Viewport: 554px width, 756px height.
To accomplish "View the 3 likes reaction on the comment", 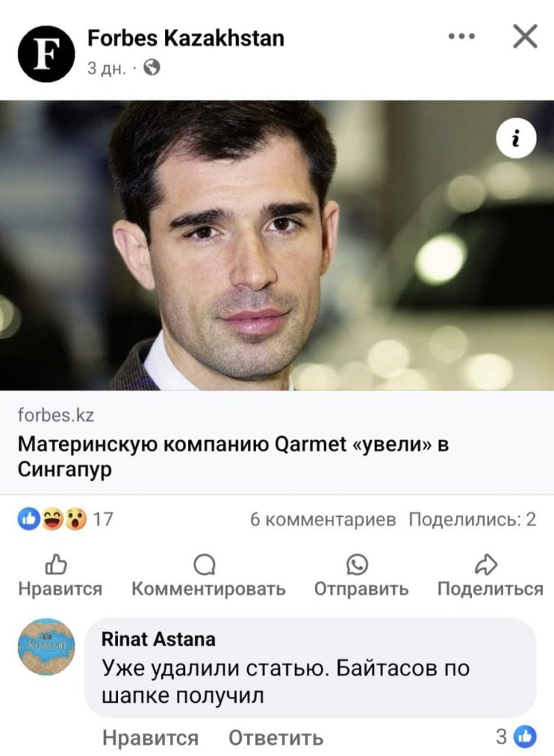I will [516, 737].
